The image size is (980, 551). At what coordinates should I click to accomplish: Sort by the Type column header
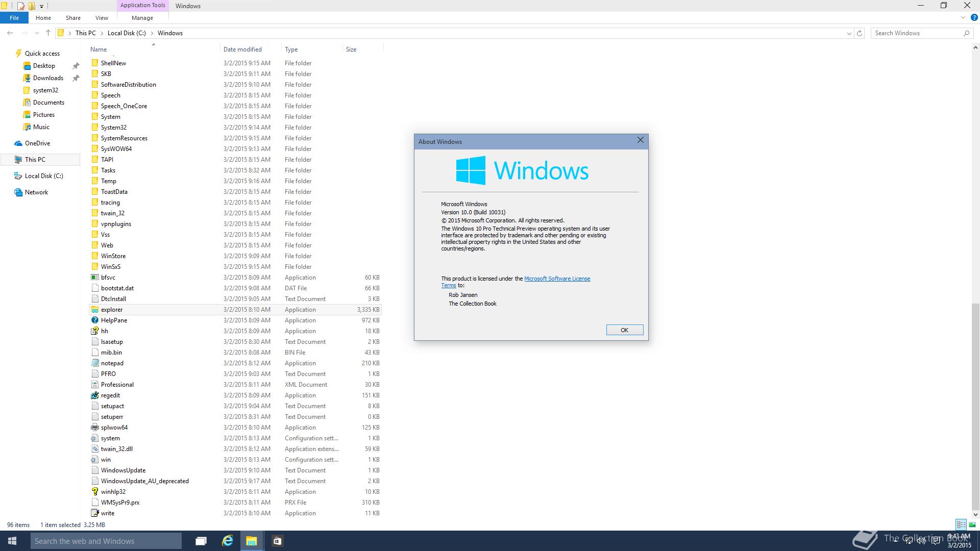312,49
